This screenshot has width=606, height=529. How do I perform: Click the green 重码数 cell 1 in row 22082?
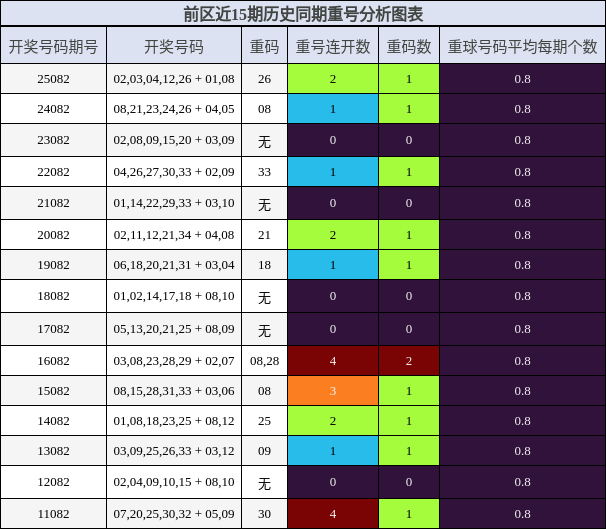[409, 172]
